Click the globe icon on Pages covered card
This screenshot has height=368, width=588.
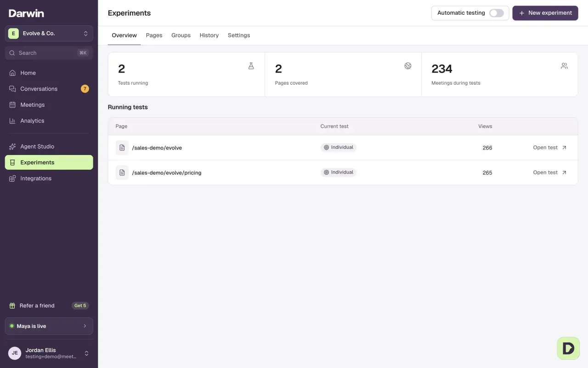pyautogui.click(x=408, y=66)
